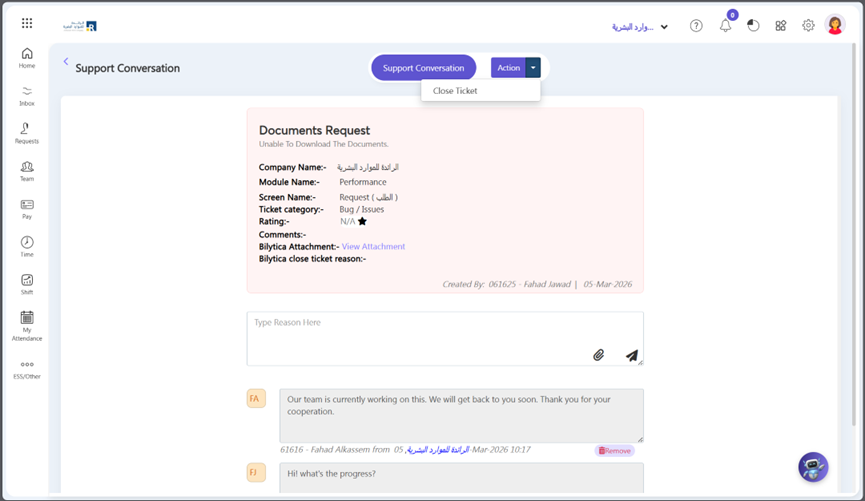Screen dimensions: 865x501
Task: Send the message with paper plane icon
Action: pos(632,355)
